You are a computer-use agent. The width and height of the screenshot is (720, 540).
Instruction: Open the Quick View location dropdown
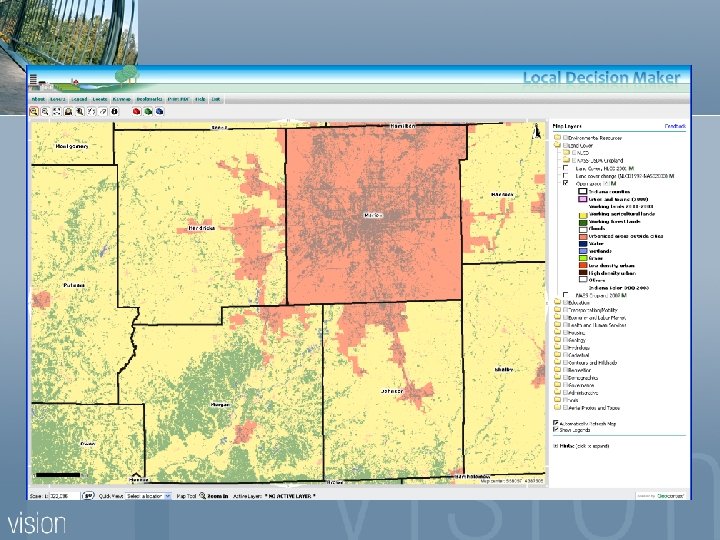coord(148,496)
